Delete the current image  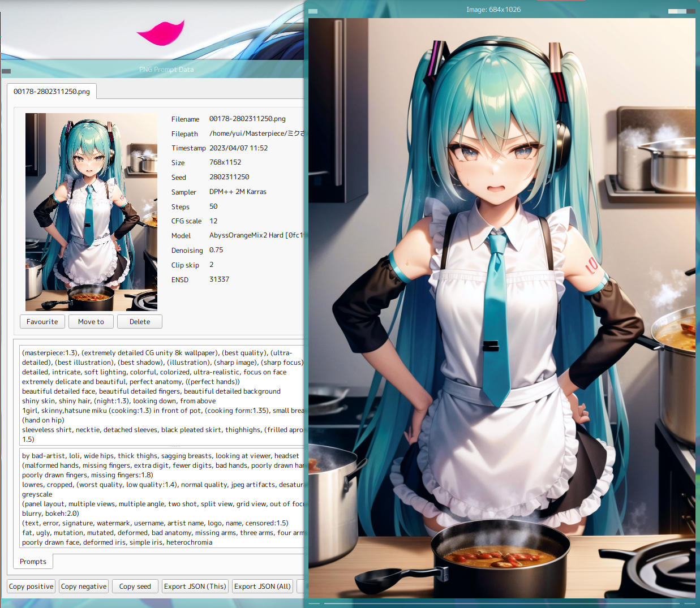(x=140, y=322)
